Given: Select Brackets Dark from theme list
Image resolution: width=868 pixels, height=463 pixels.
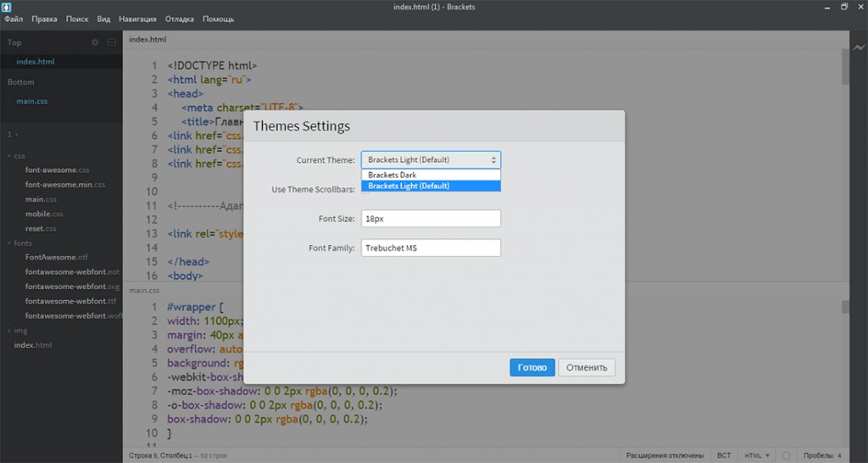Looking at the screenshot, I should coord(431,175).
